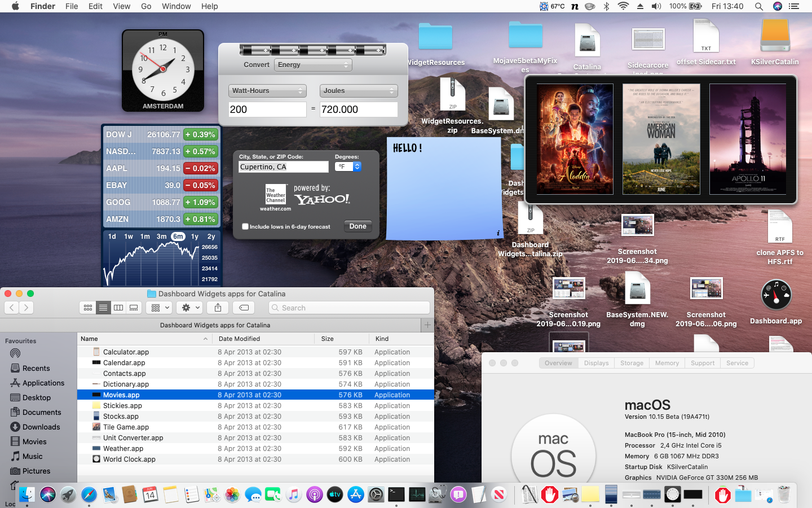
Task: Open Calendar icon in the Dock
Action: [x=150, y=495]
